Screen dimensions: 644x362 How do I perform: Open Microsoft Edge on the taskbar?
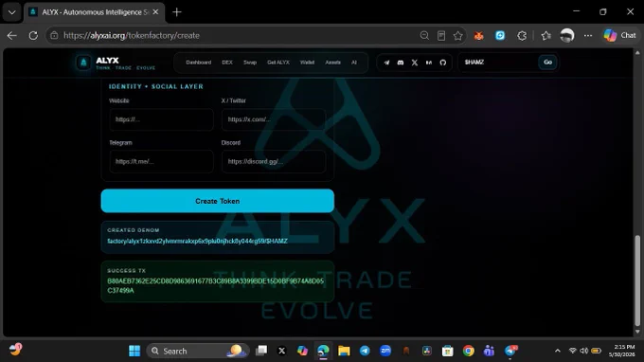(x=323, y=351)
